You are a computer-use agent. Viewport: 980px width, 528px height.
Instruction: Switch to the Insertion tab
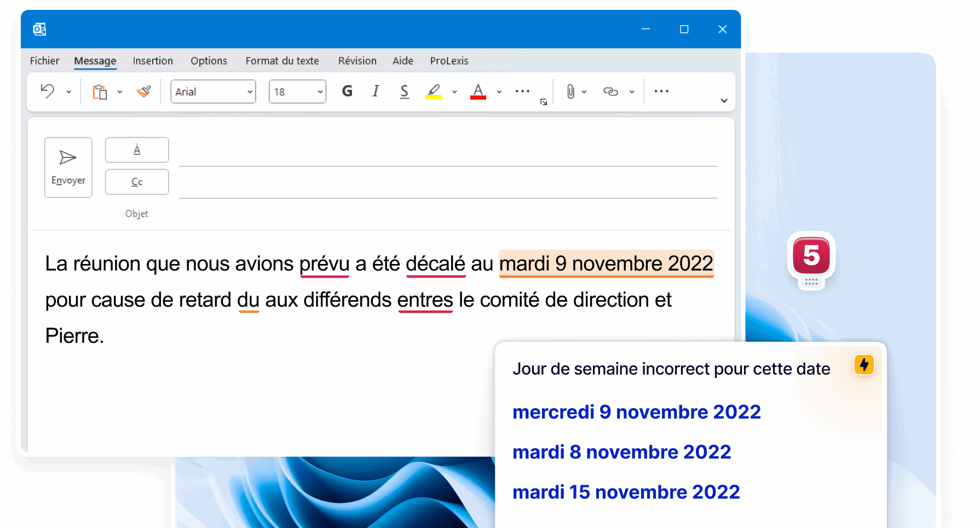153,61
